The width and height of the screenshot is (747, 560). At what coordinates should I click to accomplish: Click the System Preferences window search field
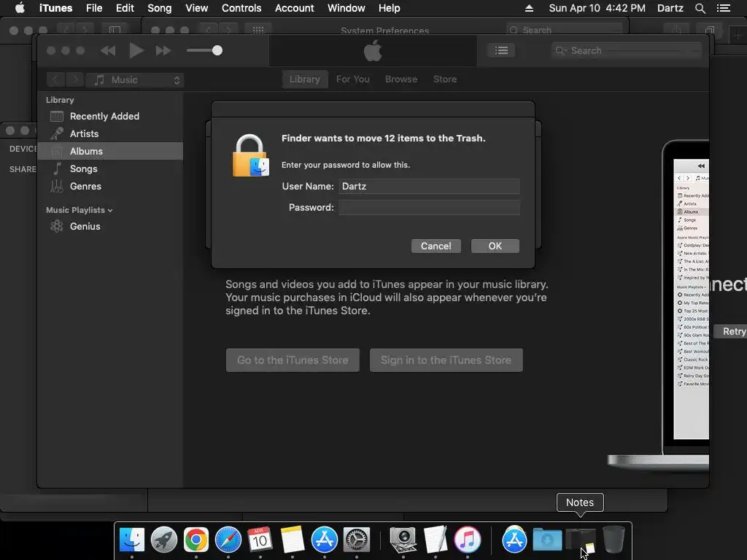565,30
